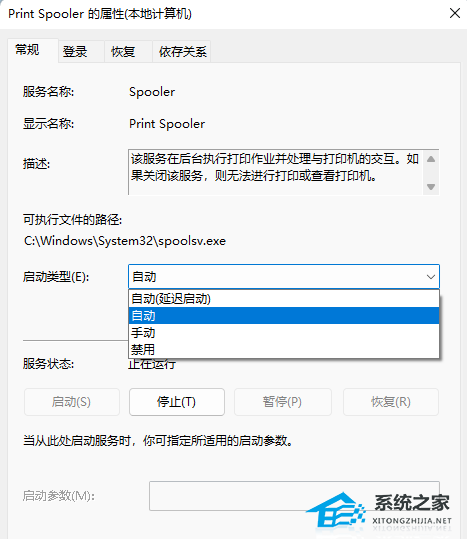Image resolution: width=467 pixels, height=539 pixels.
Task: Click the 启动(S) button
Action: pos(72,402)
